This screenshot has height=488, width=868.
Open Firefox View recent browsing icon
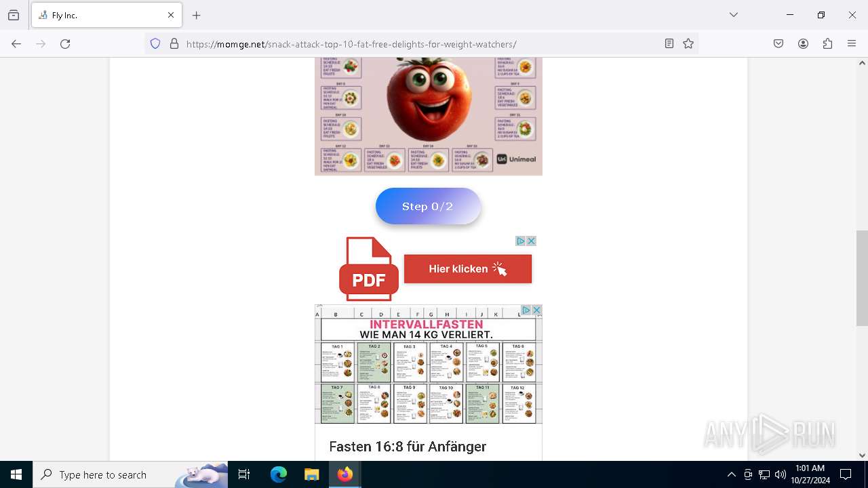coord(14,15)
